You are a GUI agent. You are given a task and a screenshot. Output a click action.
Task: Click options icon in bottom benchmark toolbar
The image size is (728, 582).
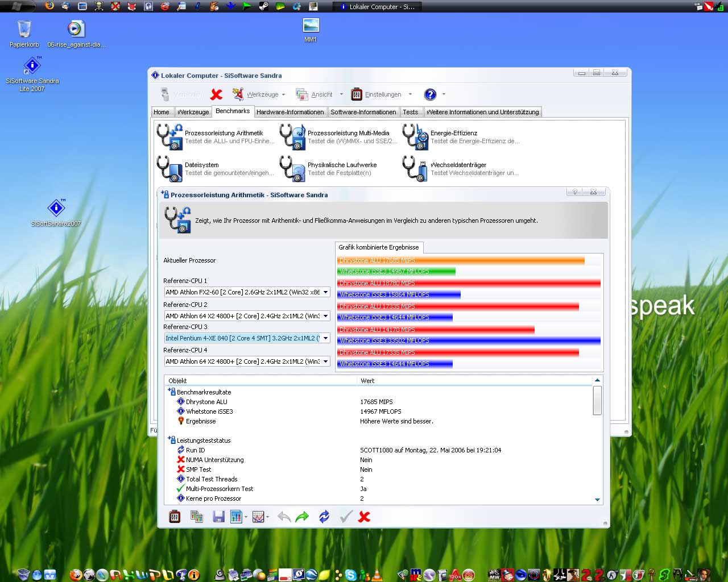point(175,517)
